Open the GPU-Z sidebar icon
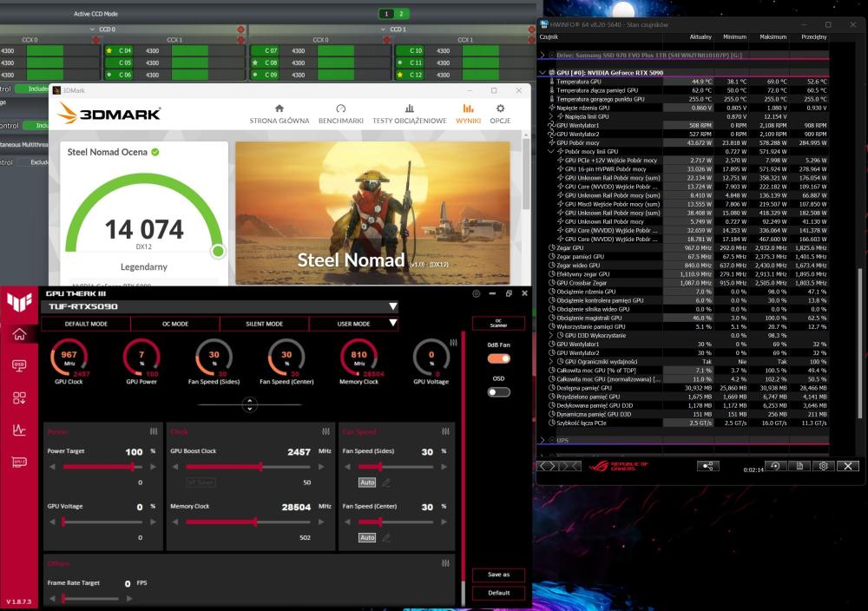Screen dimensions: 868x611 click(19, 462)
